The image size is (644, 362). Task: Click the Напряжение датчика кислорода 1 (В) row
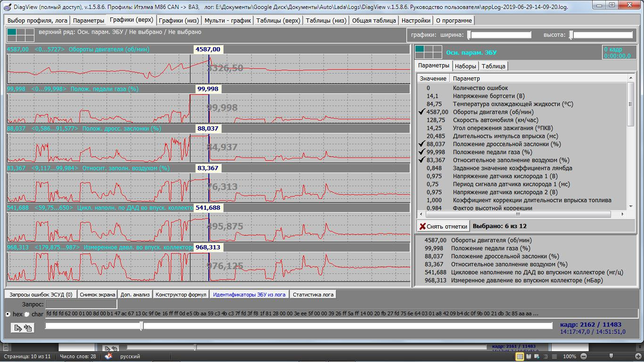click(x=522, y=176)
